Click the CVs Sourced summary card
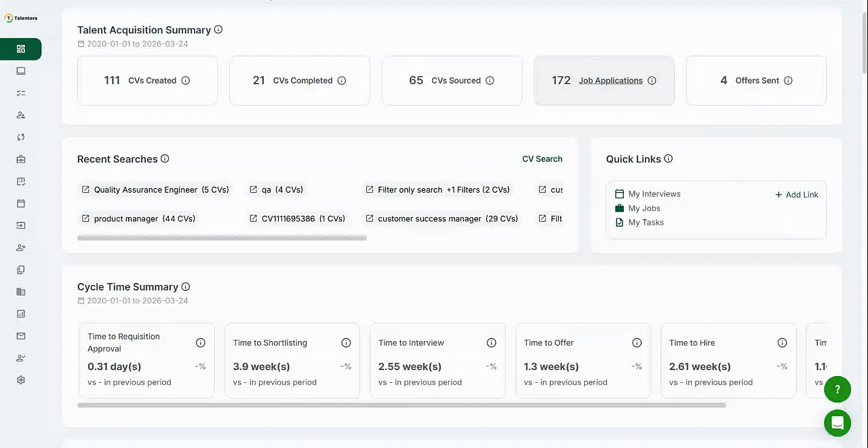 [x=452, y=81]
